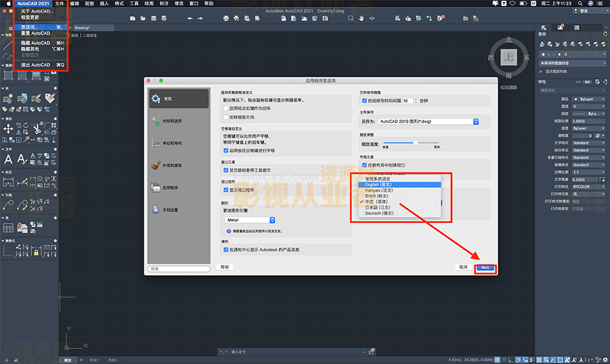Open the 应用程序 preferences category

179,188
